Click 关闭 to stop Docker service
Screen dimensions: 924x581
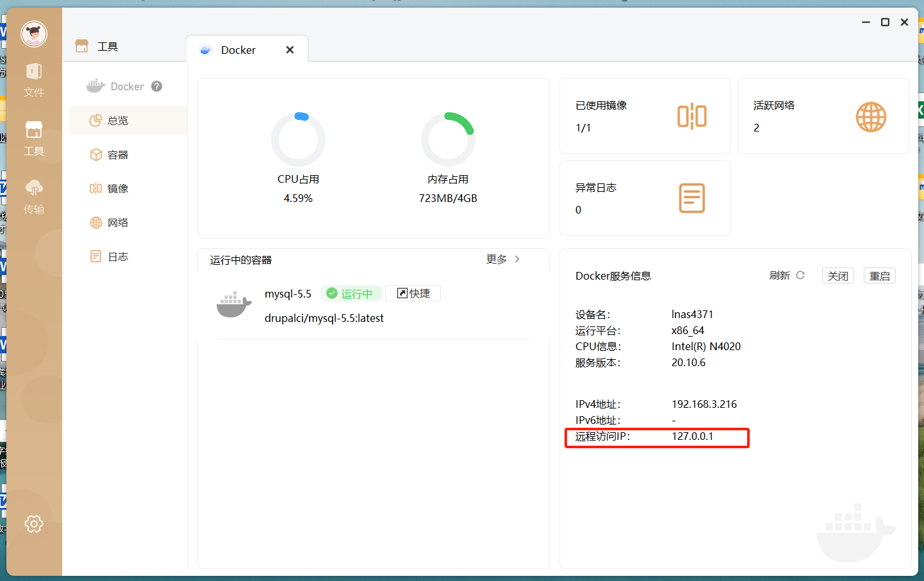[x=838, y=276]
